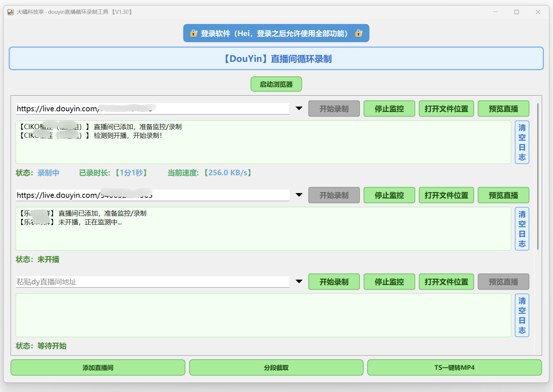Start recording the third room (开始录制)
This screenshot has width=553, height=392.
(x=334, y=282)
